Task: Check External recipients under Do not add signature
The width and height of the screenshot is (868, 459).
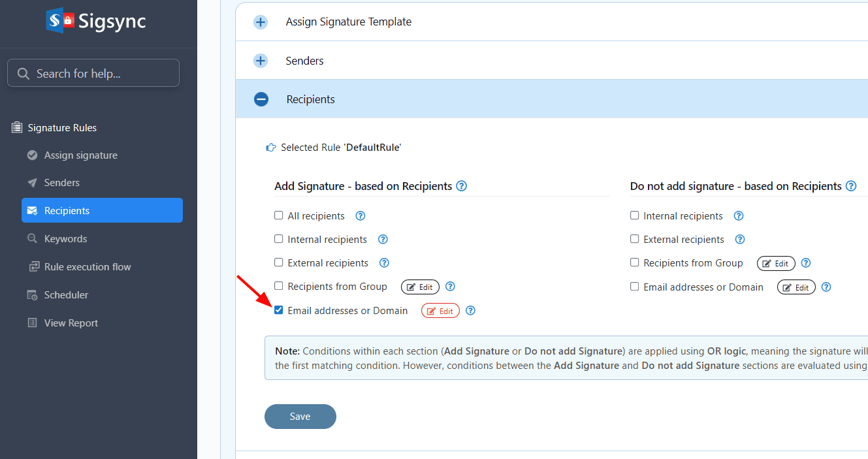Action: (x=635, y=239)
